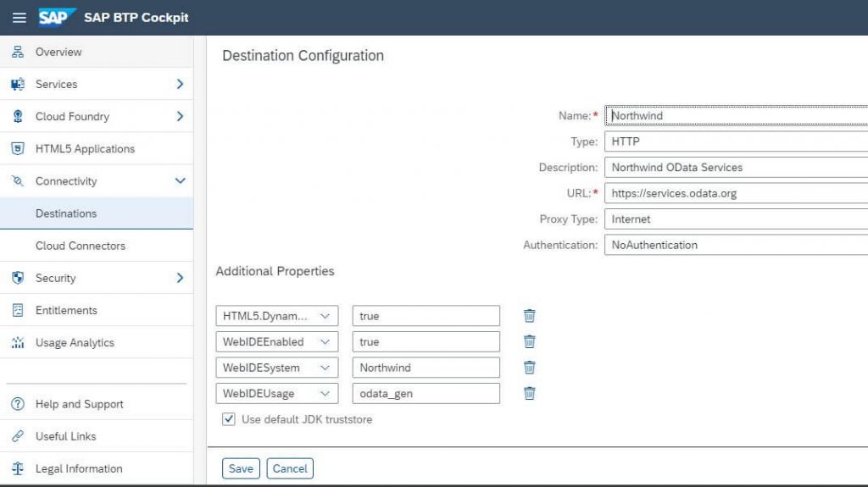Select Cloud Connectors under Connectivity
Viewport: 868px width, 487px height.
click(97, 246)
